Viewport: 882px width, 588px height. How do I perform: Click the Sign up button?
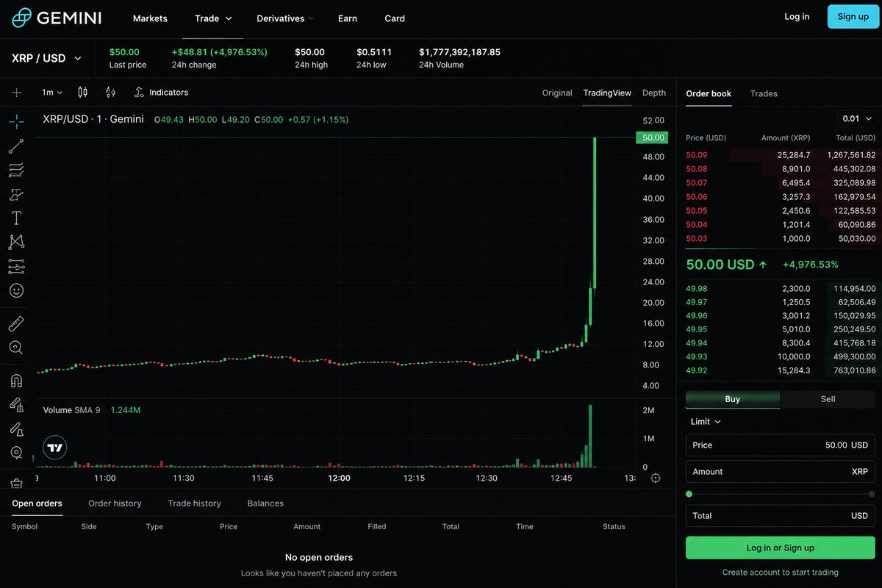[853, 16]
